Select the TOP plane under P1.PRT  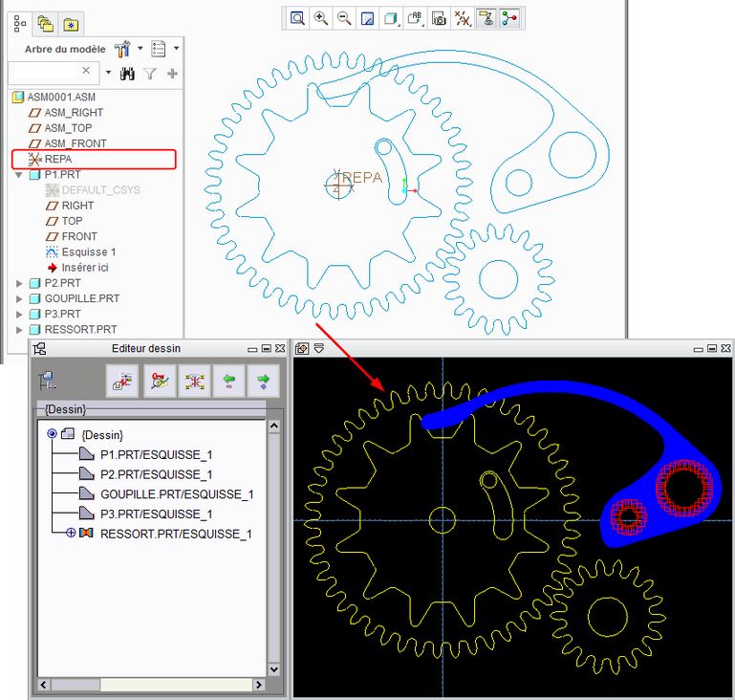(72, 221)
